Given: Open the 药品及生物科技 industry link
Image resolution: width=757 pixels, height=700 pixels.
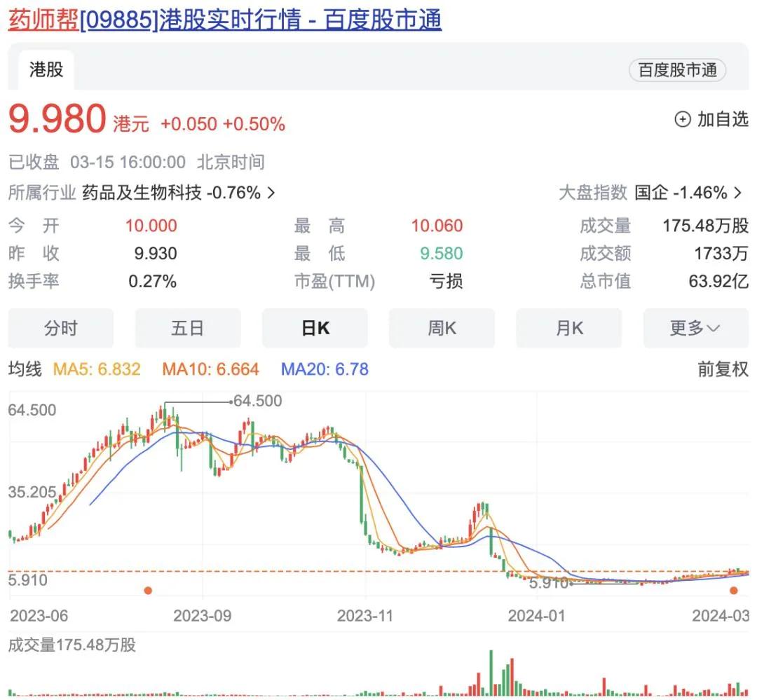Looking at the screenshot, I should [x=142, y=193].
